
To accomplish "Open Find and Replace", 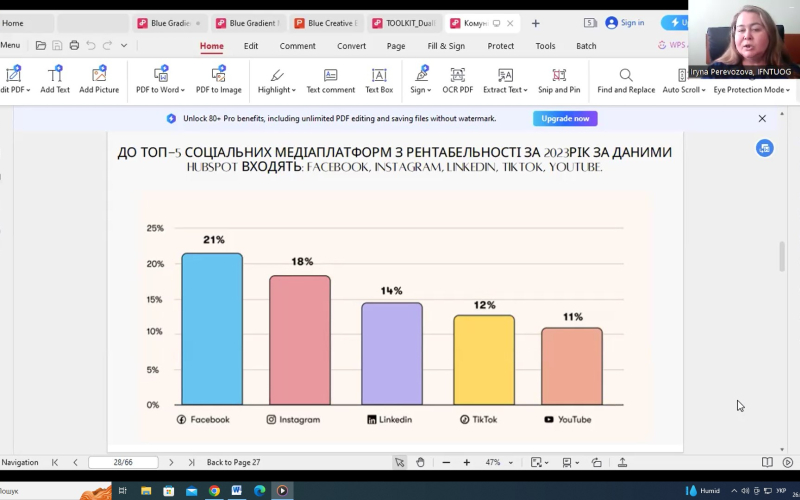I will tap(626, 80).
